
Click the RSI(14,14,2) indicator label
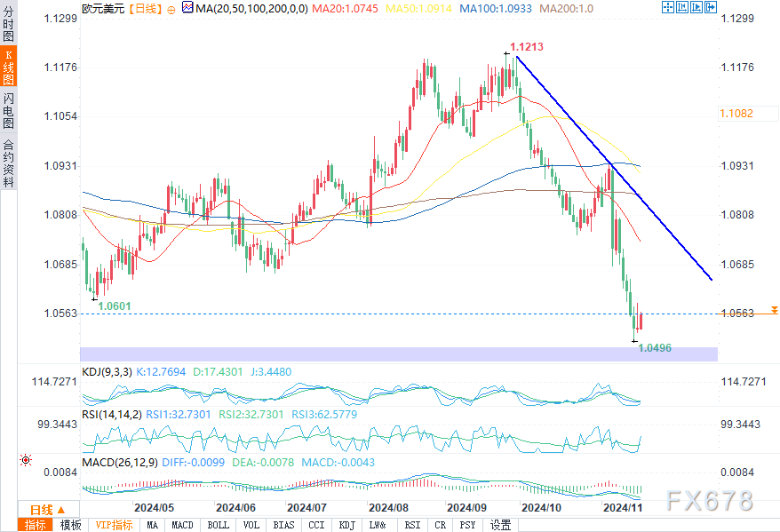pyautogui.click(x=112, y=415)
